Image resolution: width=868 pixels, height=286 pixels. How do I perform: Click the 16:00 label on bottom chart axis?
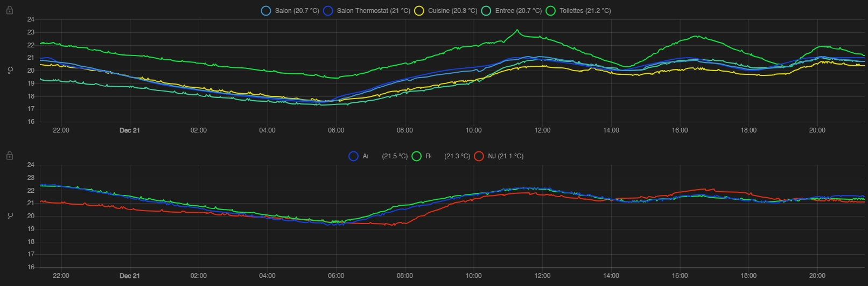pos(680,276)
